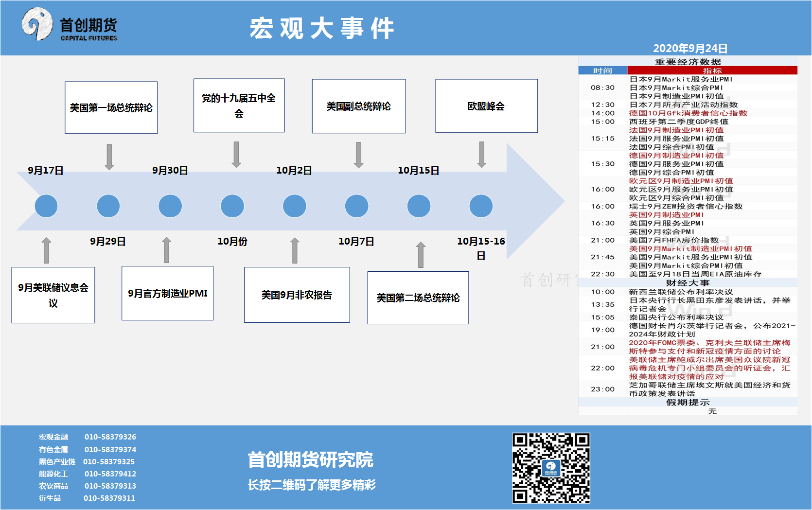Select the 9月官方制造业PMI event box
This screenshot has height=510, width=812.
168,293
